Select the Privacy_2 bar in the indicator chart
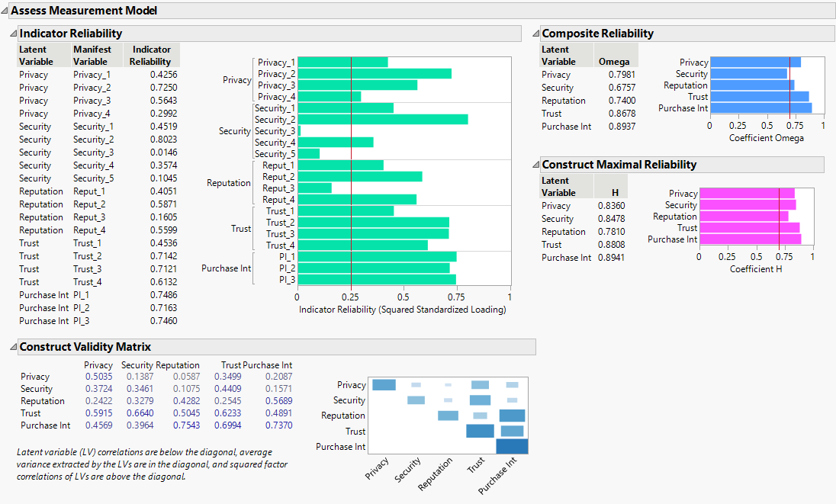Viewport: 836px width, 504px height. pyautogui.click(x=374, y=74)
